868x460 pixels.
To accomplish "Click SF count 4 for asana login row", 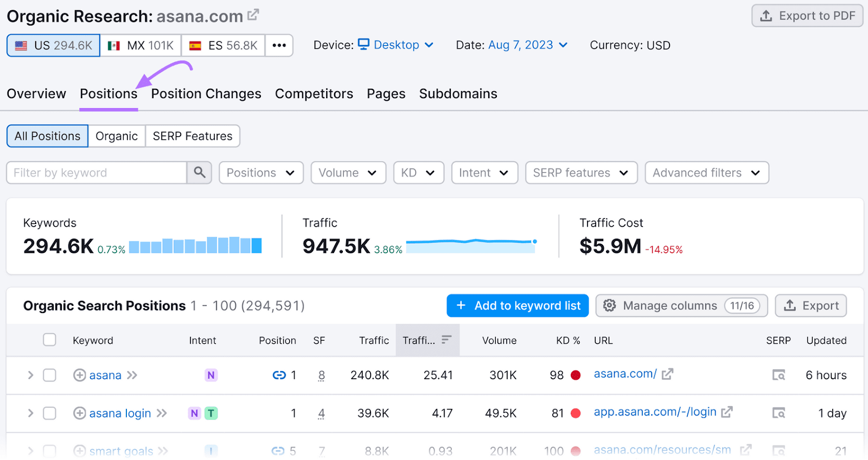I will [x=322, y=413].
